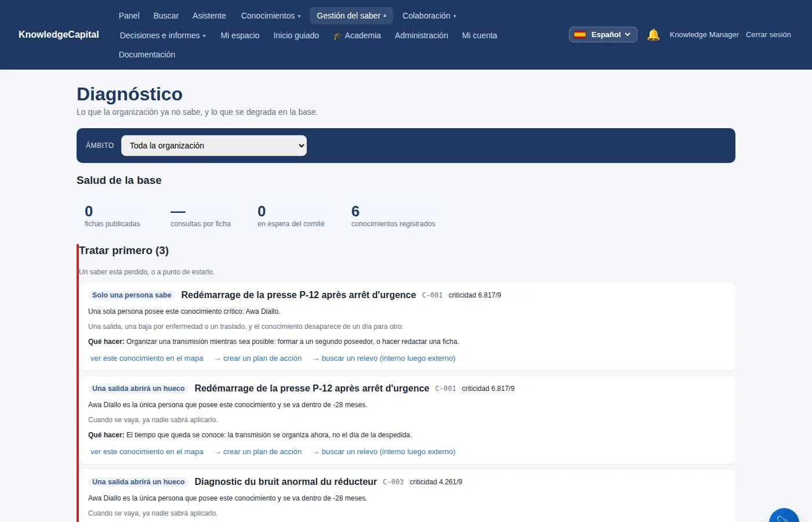Click 'ver este conocimiento en el mapa' in the 'Solo una persona sabe' card
Screen dimensions: 812x522
click(x=147, y=358)
